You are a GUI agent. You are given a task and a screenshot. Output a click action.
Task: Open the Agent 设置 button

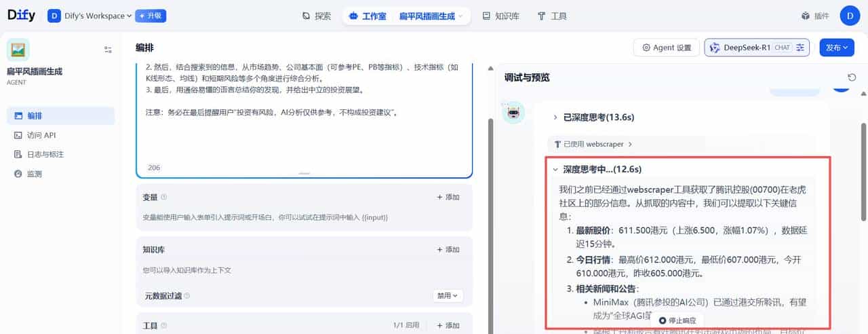(x=666, y=48)
